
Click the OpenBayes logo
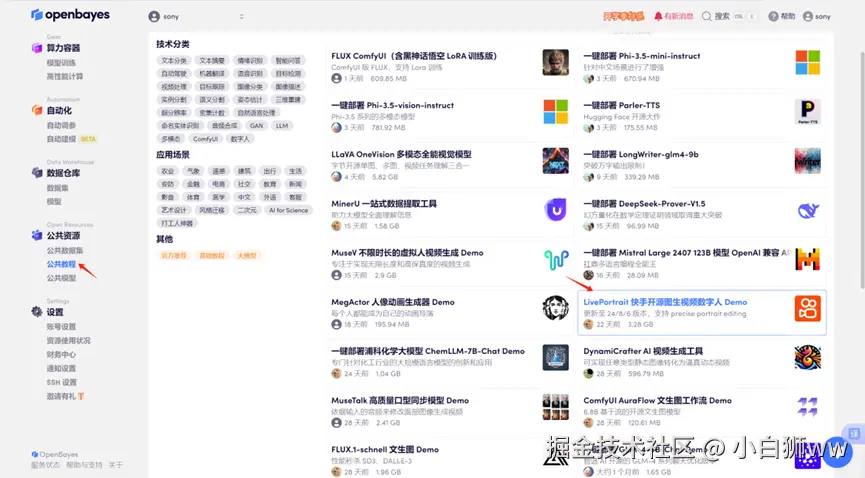(70, 14)
